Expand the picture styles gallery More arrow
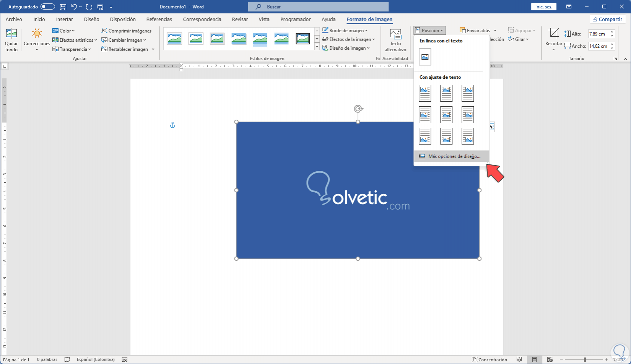 (317, 47)
